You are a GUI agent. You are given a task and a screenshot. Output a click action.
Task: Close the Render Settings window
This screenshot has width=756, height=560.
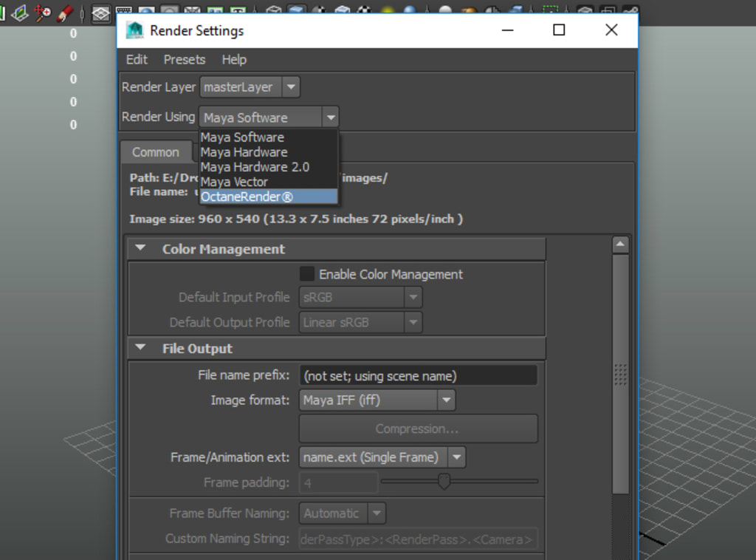pyautogui.click(x=611, y=30)
